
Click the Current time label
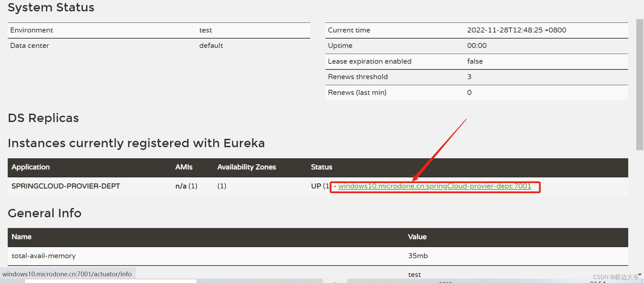[x=349, y=30]
